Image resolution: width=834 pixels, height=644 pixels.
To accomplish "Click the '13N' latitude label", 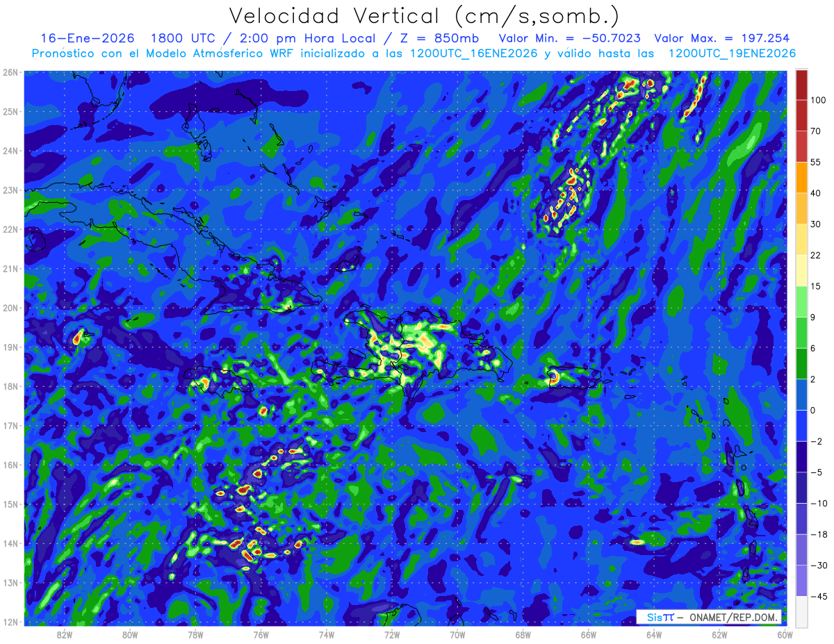I will pyautogui.click(x=10, y=582).
